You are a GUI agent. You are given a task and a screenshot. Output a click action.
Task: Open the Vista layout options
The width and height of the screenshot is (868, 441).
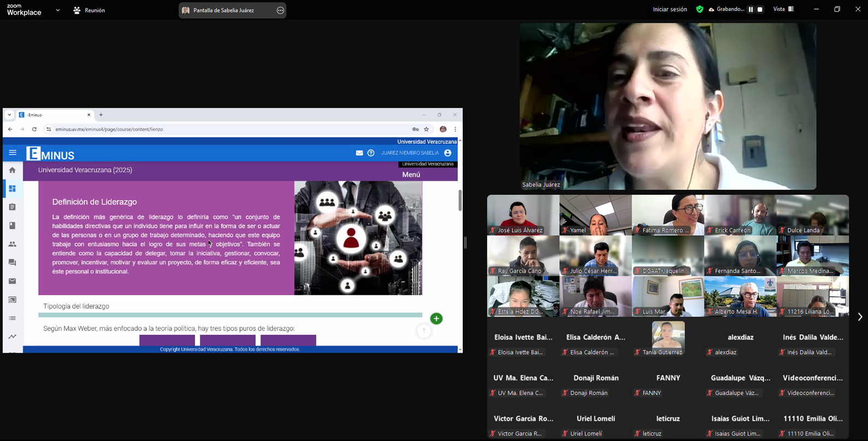coord(783,9)
